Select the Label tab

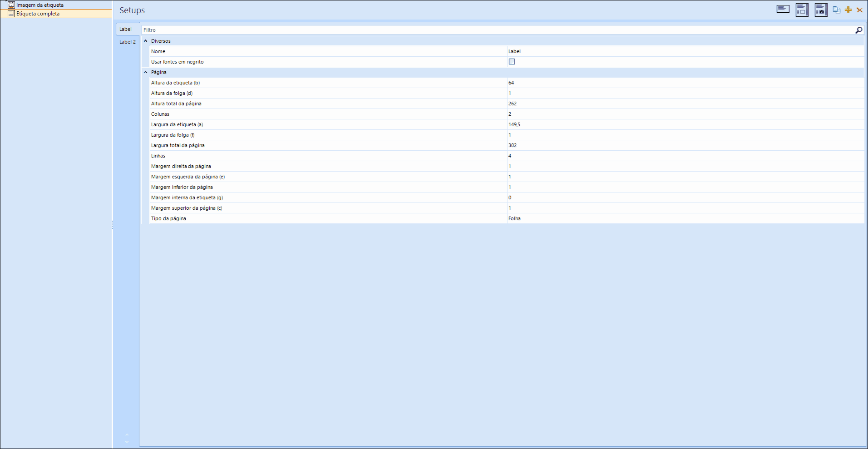(126, 29)
